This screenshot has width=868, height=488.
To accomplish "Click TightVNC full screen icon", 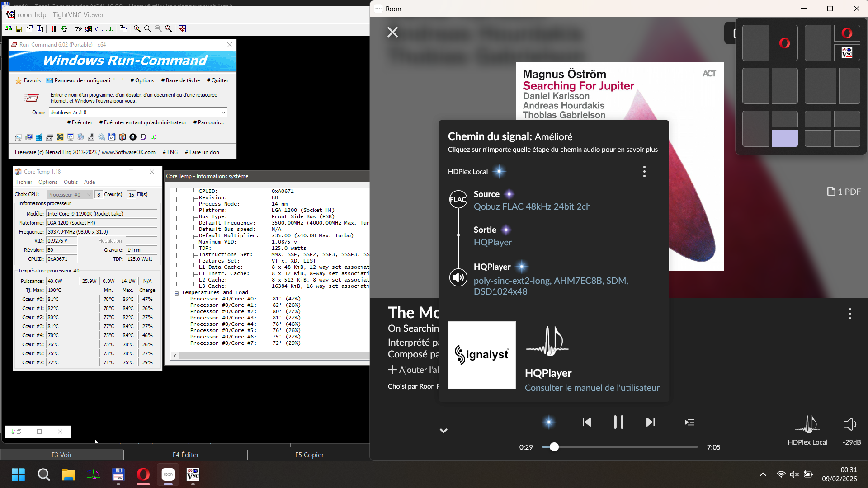I will coord(182,29).
